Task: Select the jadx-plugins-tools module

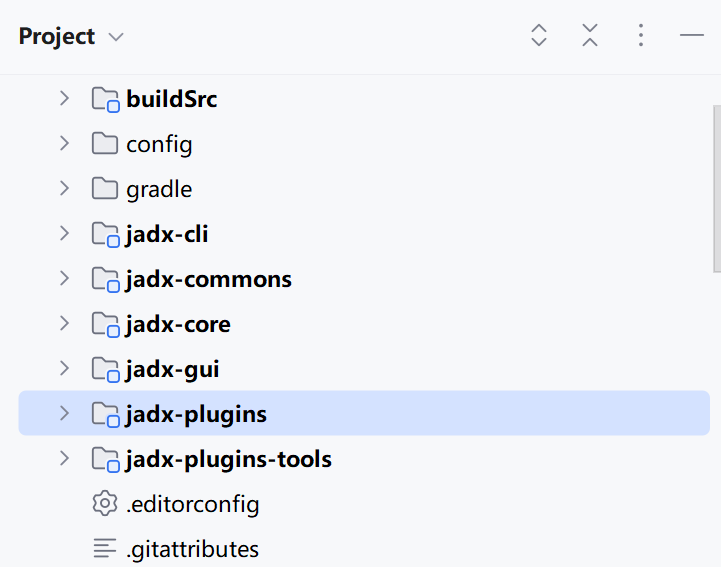Action: click(228, 459)
